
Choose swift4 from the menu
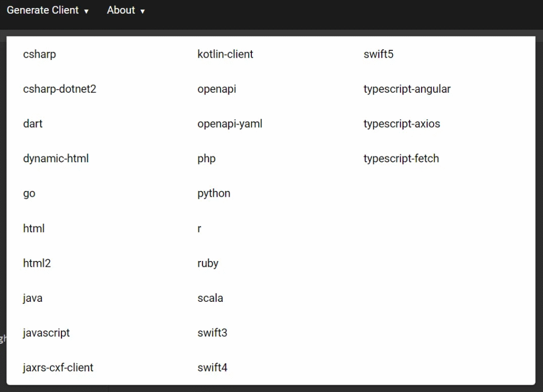click(212, 368)
